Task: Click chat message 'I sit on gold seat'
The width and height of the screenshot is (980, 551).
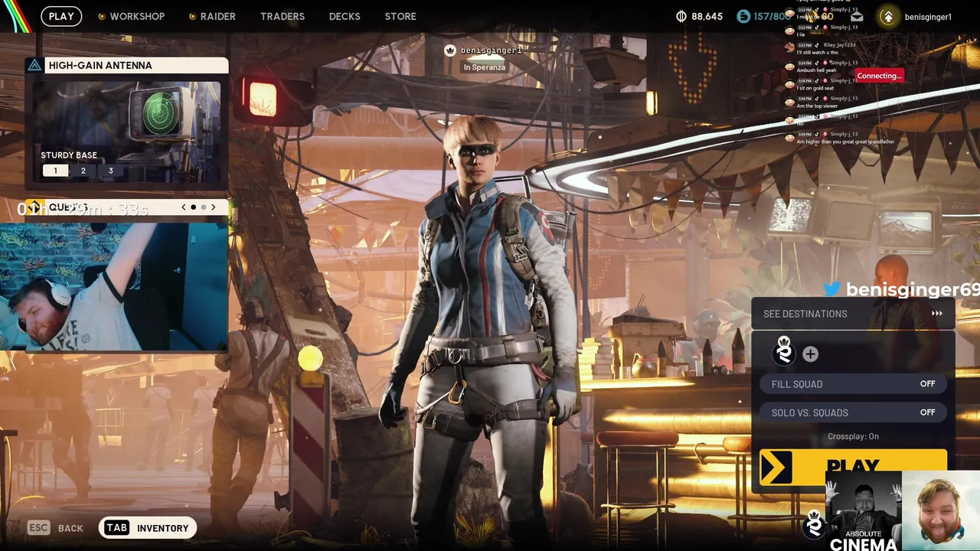Action: pos(816,88)
